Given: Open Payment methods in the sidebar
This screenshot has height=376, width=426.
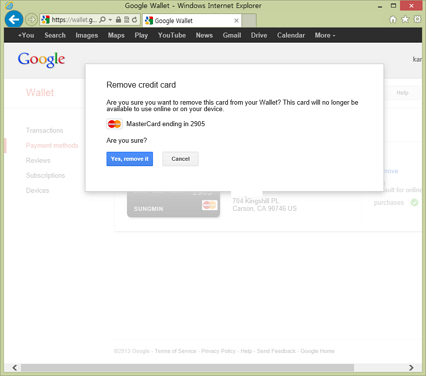Looking at the screenshot, I should click(52, 145).
